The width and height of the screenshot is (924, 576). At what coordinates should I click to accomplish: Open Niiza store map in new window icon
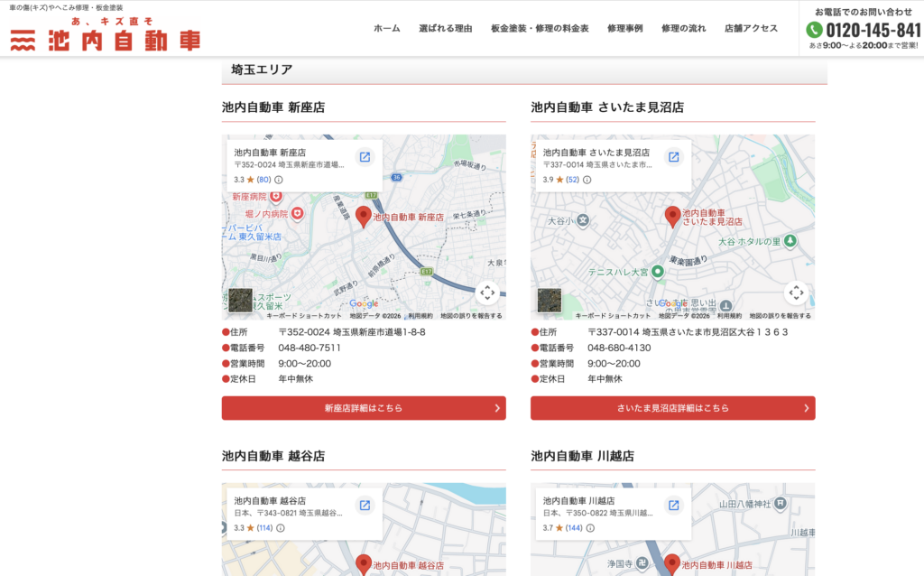(365, 157)
